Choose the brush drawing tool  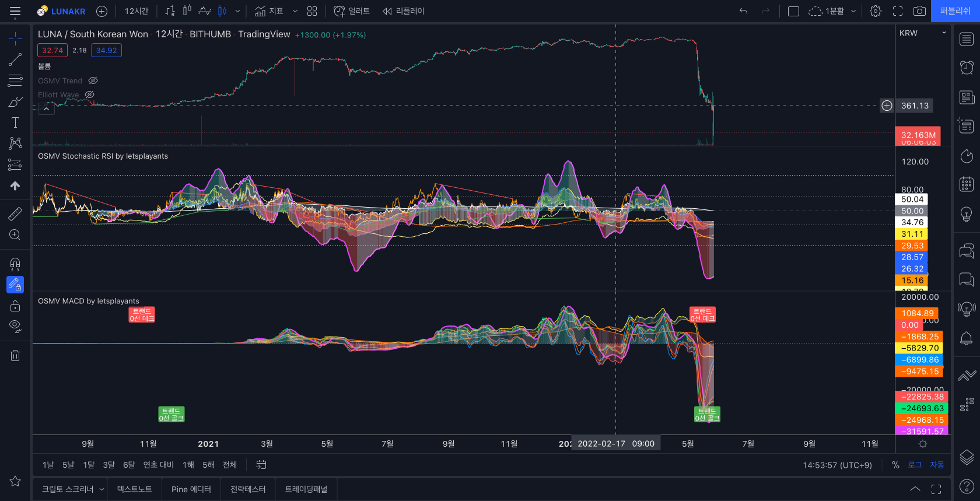[15, 101]
